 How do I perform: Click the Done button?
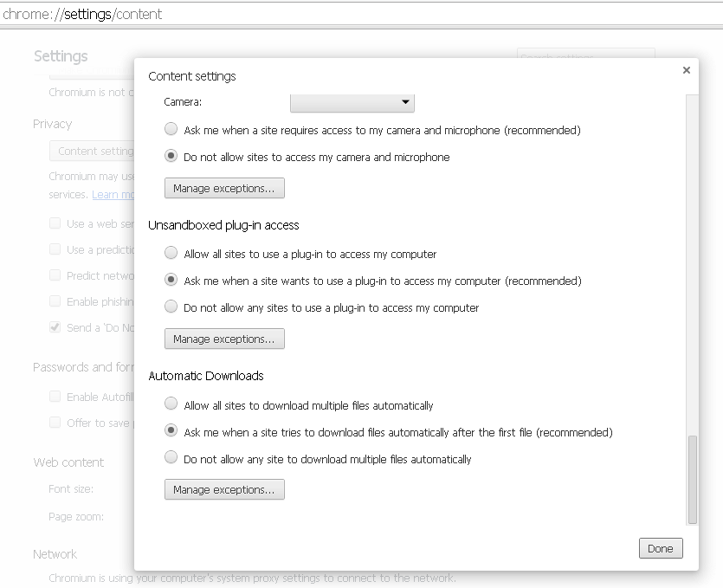(x=661, y=548)
